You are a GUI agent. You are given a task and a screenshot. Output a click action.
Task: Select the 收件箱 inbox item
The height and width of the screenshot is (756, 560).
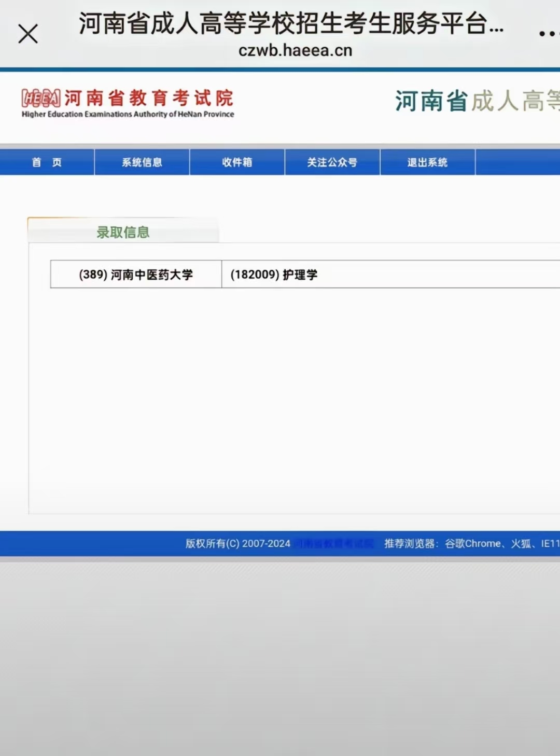(x=237, y=162)
